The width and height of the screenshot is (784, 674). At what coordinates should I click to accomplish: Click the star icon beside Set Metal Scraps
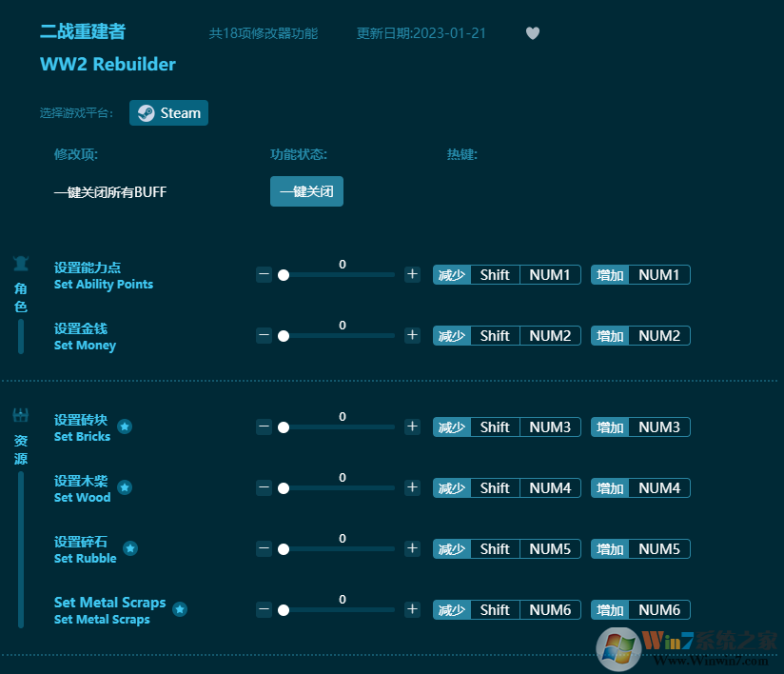point(180,609)
